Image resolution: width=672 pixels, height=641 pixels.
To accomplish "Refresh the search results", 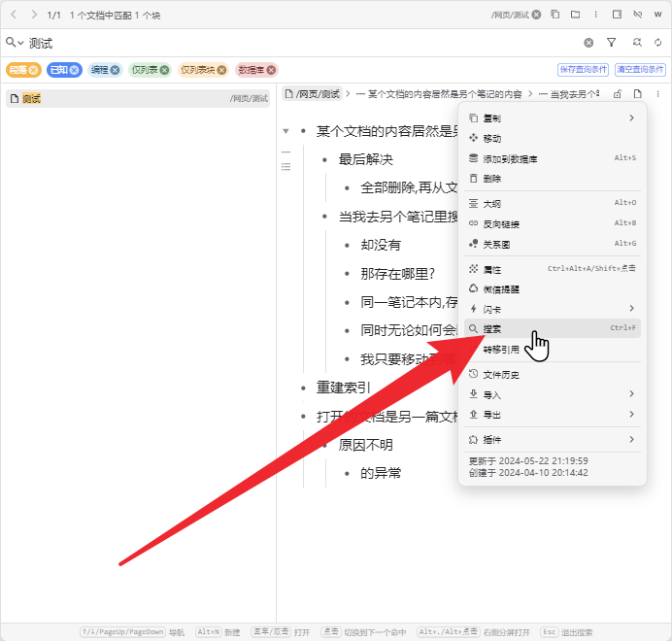I will [x=657, y=43].
